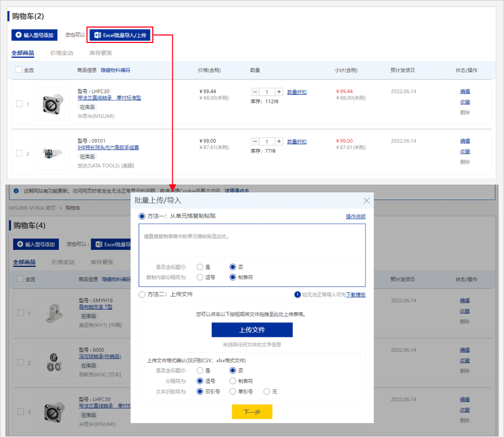Open the 下载模板 link

click(355, 295)
